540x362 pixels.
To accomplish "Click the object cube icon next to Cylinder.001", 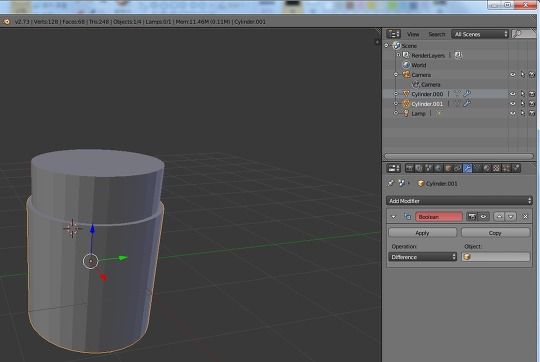I will (420, 184).
